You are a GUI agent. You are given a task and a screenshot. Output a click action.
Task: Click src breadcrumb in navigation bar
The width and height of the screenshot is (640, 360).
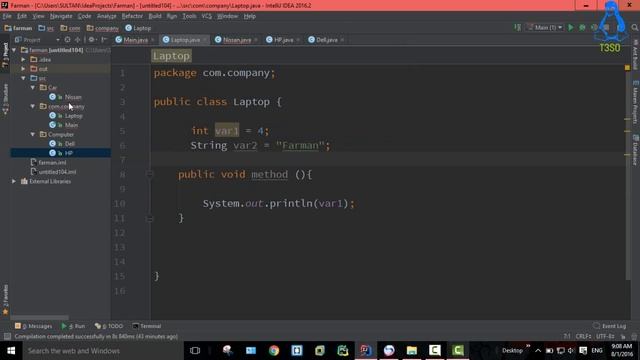tap(46, 28)
